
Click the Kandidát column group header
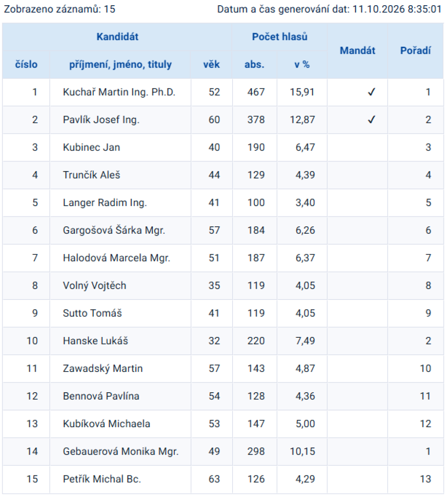[x=117, y=37]
